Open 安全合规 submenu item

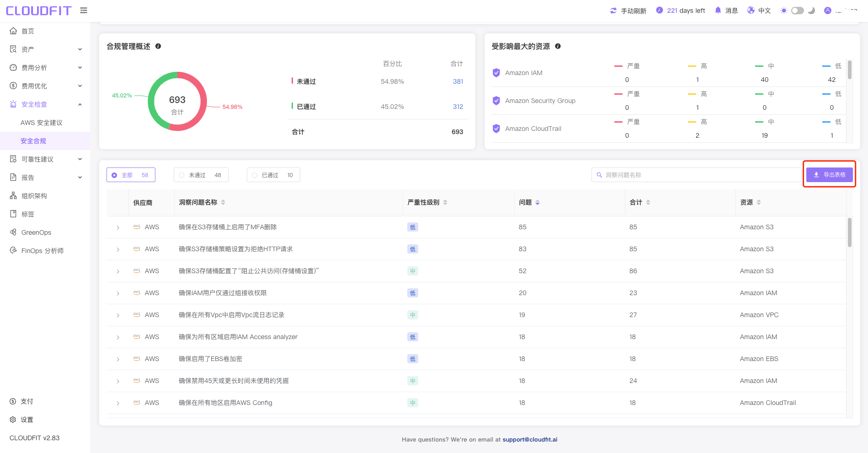pyautogui.click(x=45, y=140)
